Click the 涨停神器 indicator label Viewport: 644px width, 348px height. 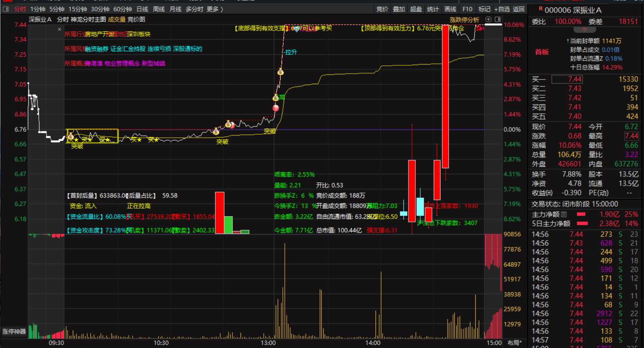(x=14, y=332)
